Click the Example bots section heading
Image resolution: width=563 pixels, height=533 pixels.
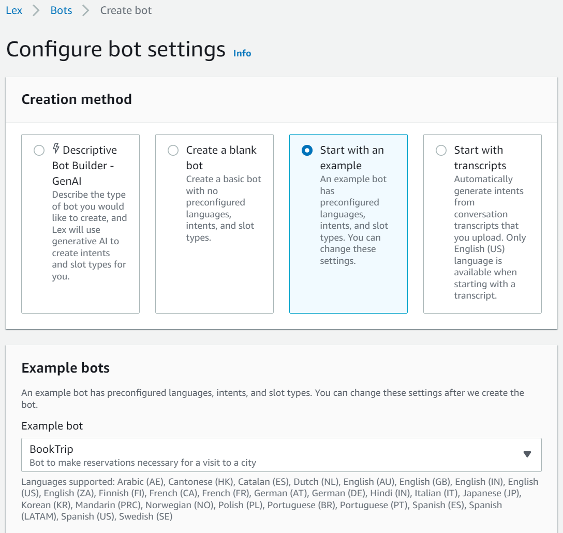65,368
